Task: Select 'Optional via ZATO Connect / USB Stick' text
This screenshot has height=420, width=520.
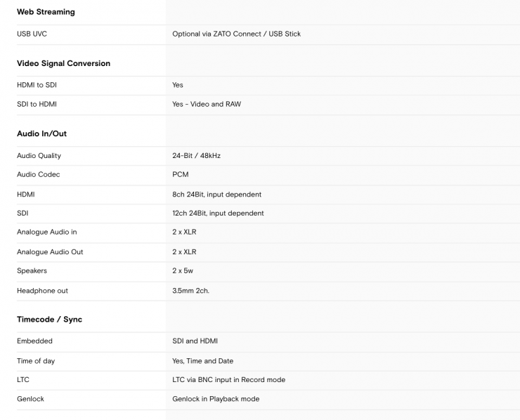Action: [236, 34]
